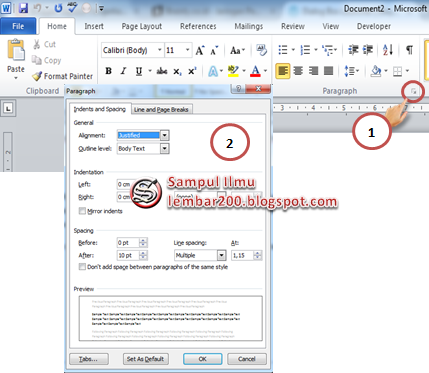Click the Cut scissors command
The image size is (429, 373).
click(x=44, y=44)
